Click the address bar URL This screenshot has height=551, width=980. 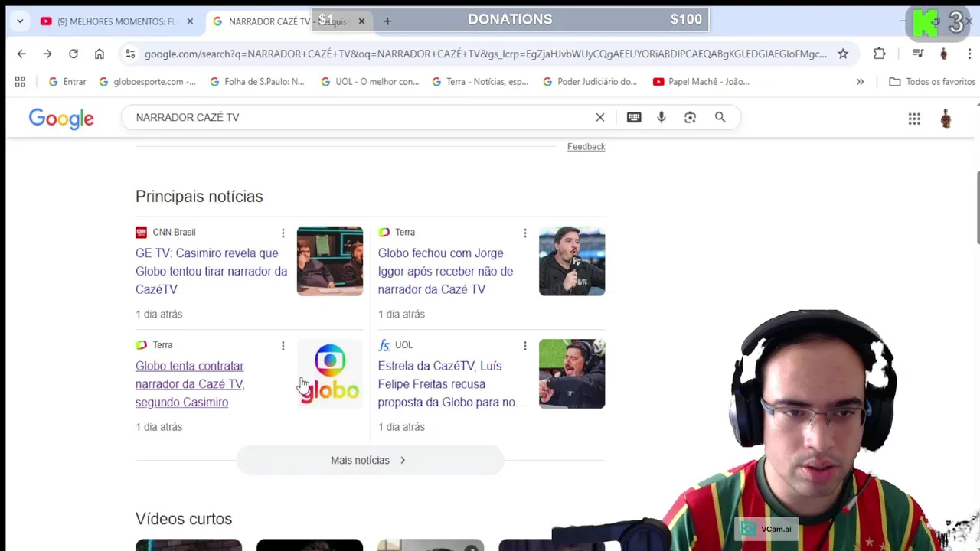tap(485, 54)
